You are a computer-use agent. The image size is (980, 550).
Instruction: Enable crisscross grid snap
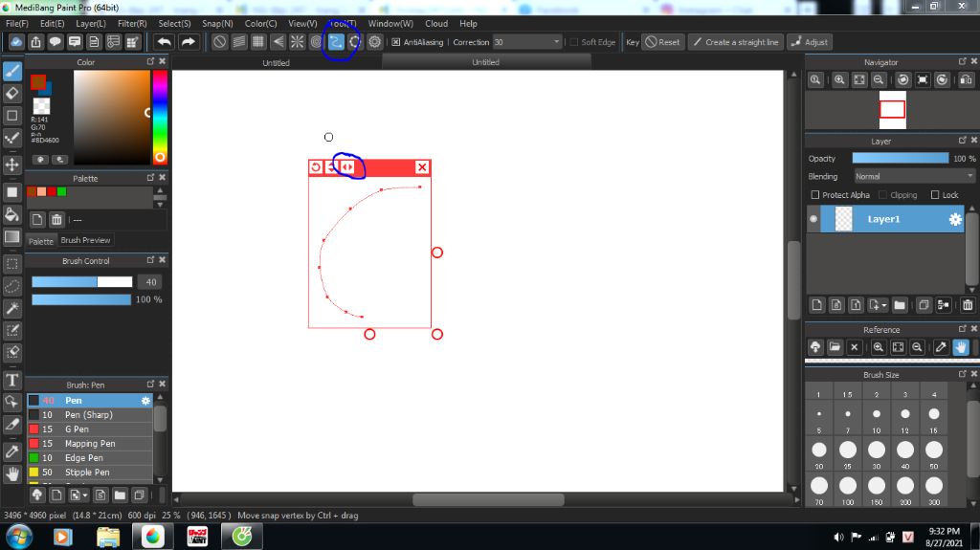point(258,42)
